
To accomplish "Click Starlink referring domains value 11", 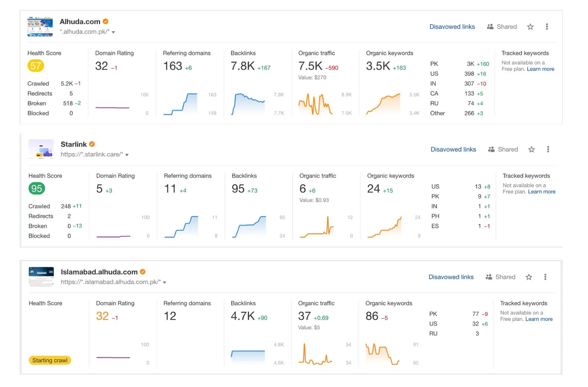I will (170, 189).
